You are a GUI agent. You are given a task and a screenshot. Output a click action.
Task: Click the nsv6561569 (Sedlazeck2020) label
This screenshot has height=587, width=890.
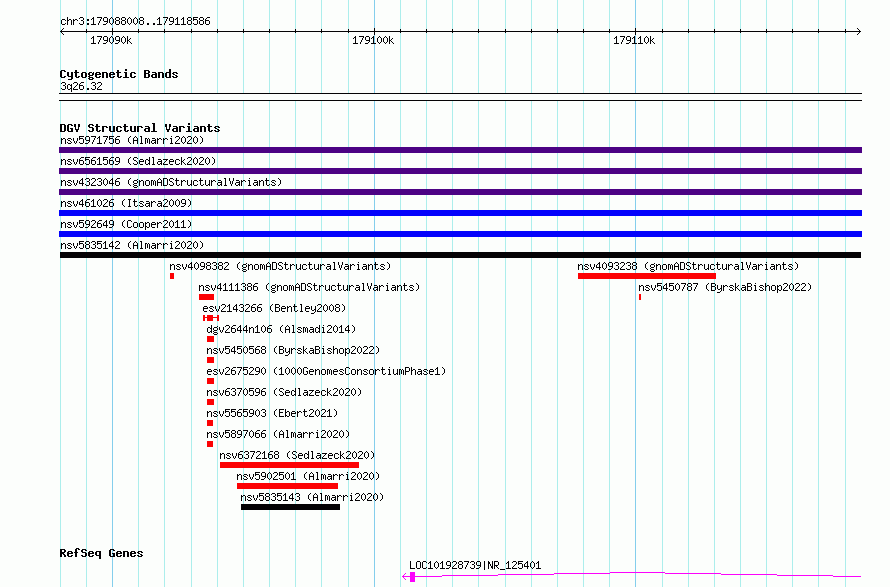[138, 161]
